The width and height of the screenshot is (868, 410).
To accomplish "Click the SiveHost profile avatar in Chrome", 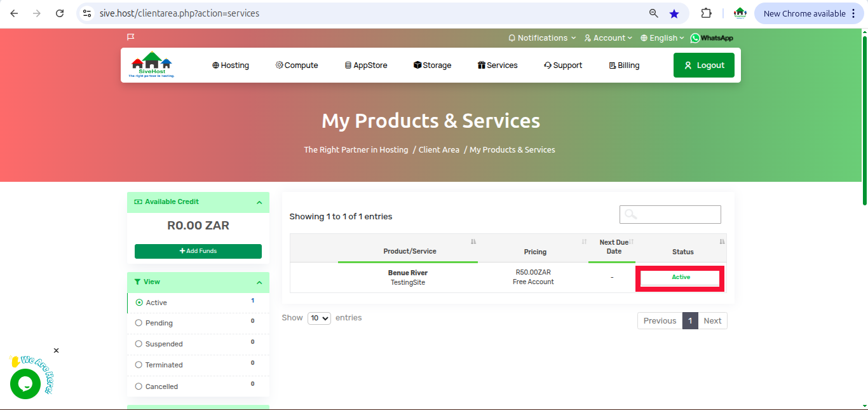I will pyautogui.click(x=740, y=13).
